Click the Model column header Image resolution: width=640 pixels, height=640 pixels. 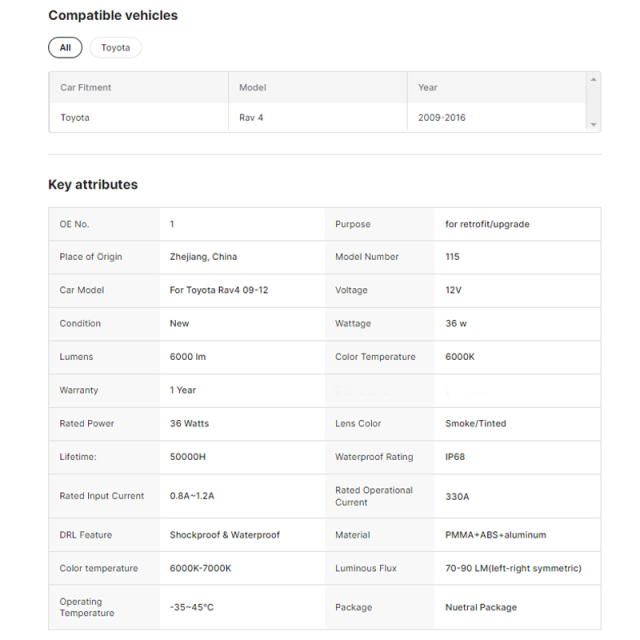(252, 87)
